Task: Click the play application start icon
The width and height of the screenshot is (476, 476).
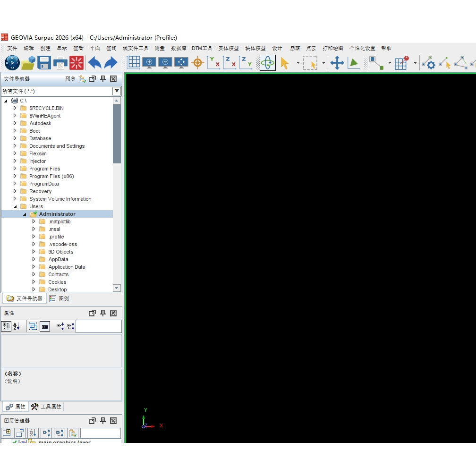Action: coord(12,63)
